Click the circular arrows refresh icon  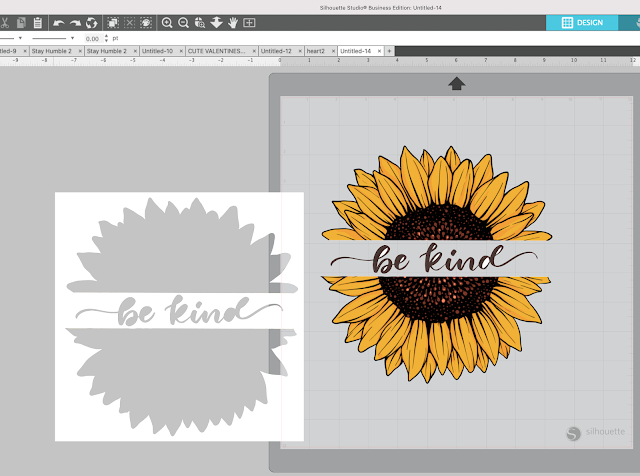pyautogui.click(x=91, y=23)
